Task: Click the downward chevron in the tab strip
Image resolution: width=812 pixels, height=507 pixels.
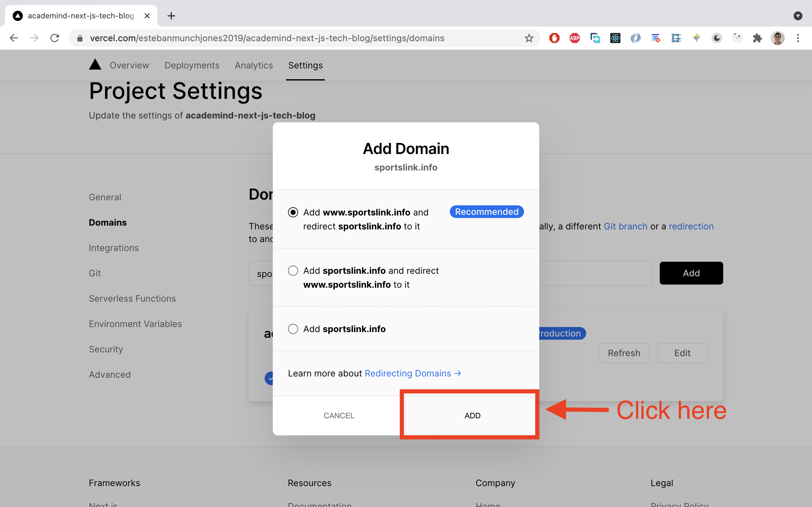Action: pyautogui.click(x=798, y=16)
